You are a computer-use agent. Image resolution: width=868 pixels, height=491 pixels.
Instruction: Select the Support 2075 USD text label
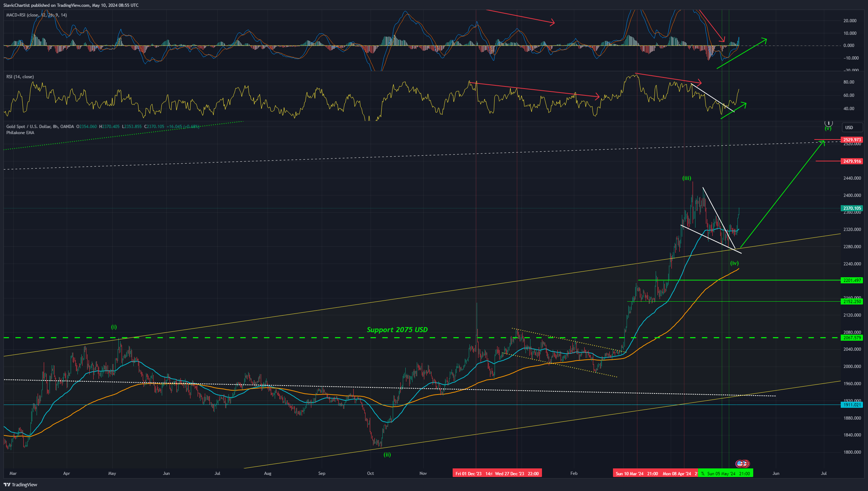[397, 330]
